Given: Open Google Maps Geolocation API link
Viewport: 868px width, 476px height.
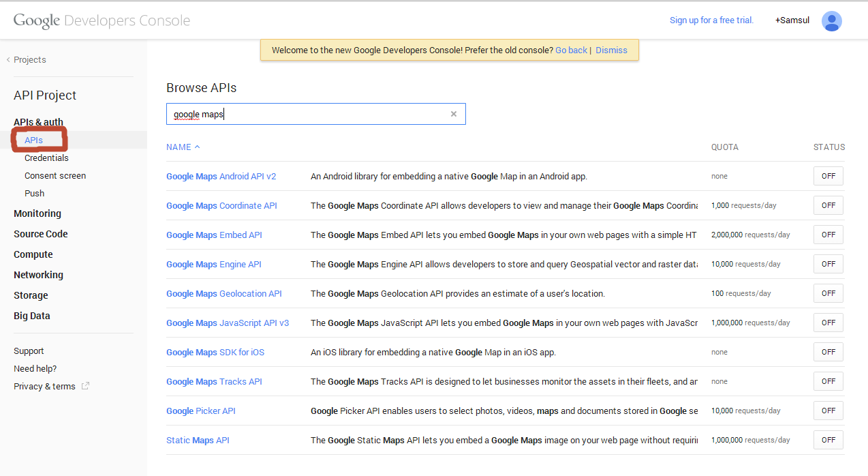Looking at the screenshot, I should (224, 293).
